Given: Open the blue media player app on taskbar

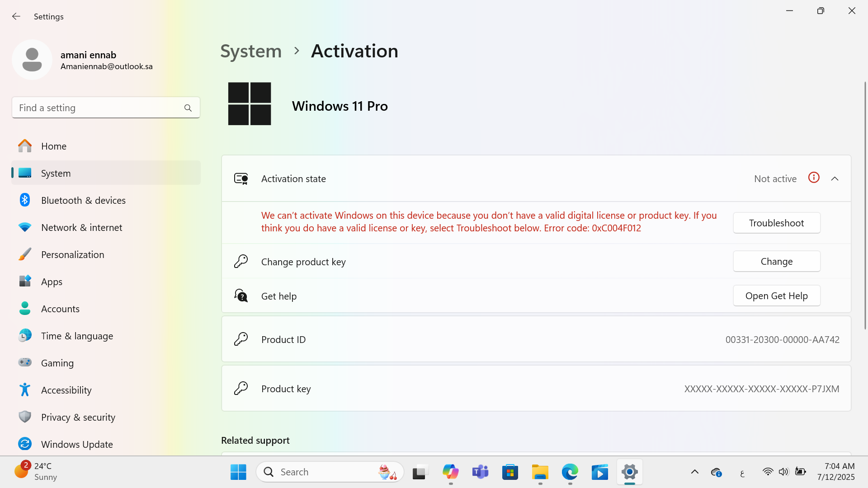Looking at the screenshot, I should tap(600, 472).
